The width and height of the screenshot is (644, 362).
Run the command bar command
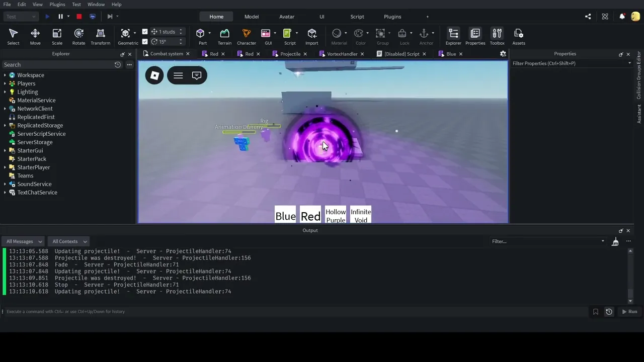[629, 312]
